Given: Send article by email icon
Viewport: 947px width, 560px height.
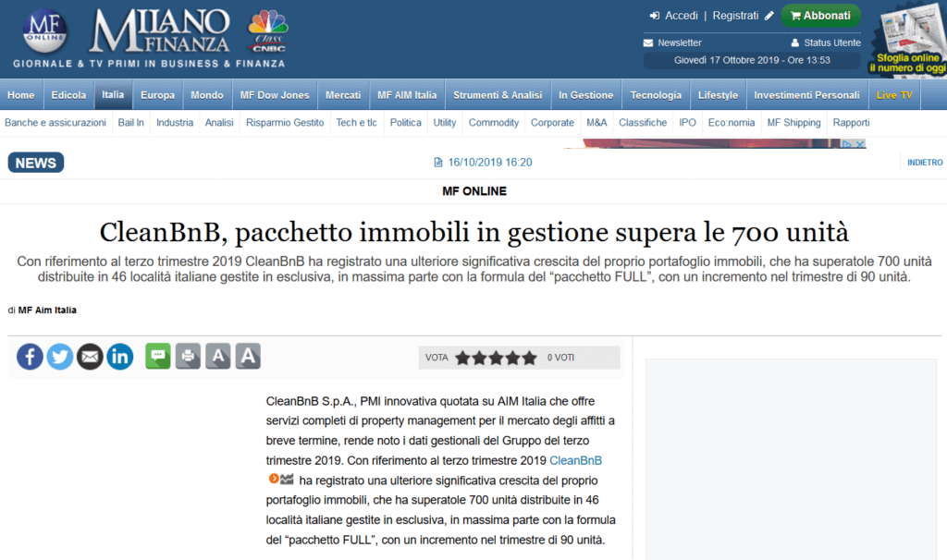Looking at the screenshot, I should [90, 357].
